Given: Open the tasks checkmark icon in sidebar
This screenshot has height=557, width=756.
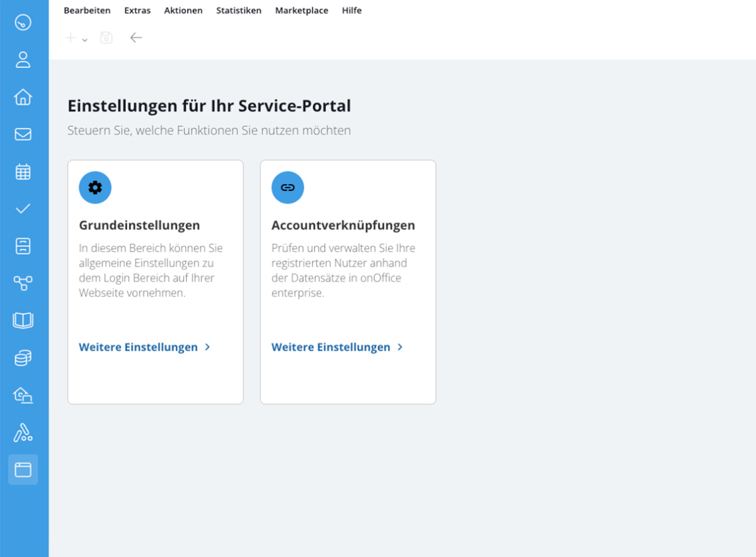Looking at the screenshot, I should tap(23, 209).
